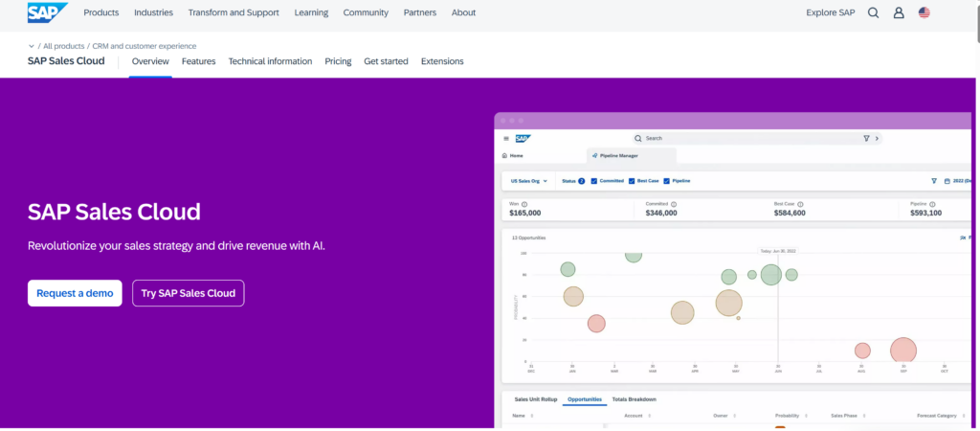The width and height of the screenshot is (980, 431).
Task: Click the sort icon on the Name column
Action: (531, 416)
